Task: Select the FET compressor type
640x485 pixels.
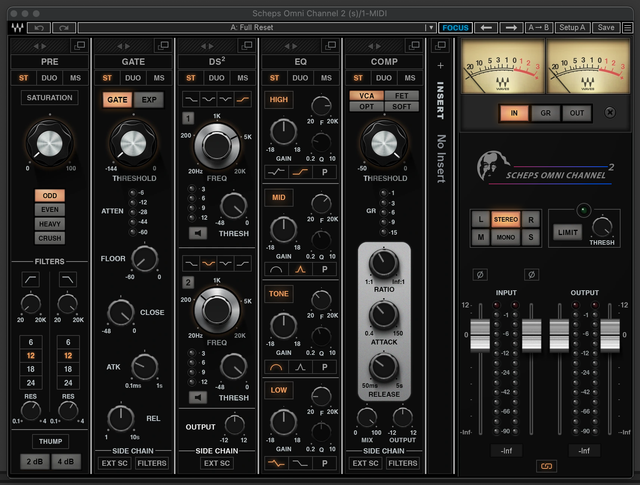Action: (x=402, y=96)
